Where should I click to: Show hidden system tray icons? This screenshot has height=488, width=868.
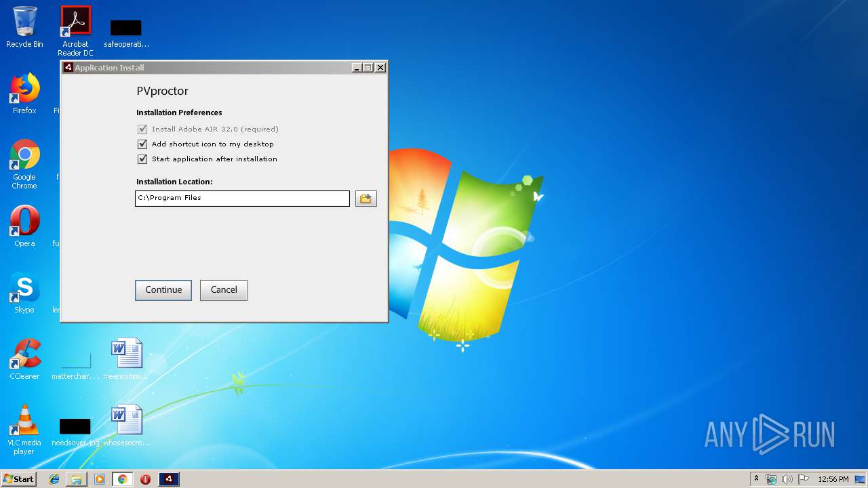point(757,479)
